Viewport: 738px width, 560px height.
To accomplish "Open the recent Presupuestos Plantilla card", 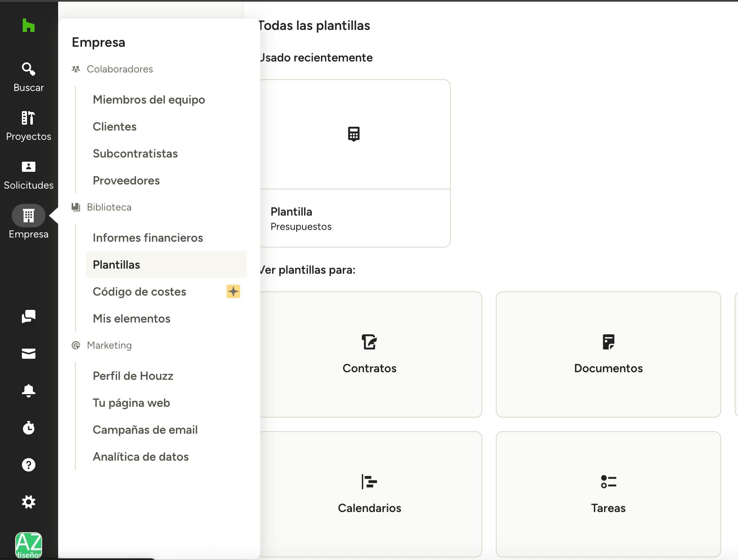I will coord(355,163).
